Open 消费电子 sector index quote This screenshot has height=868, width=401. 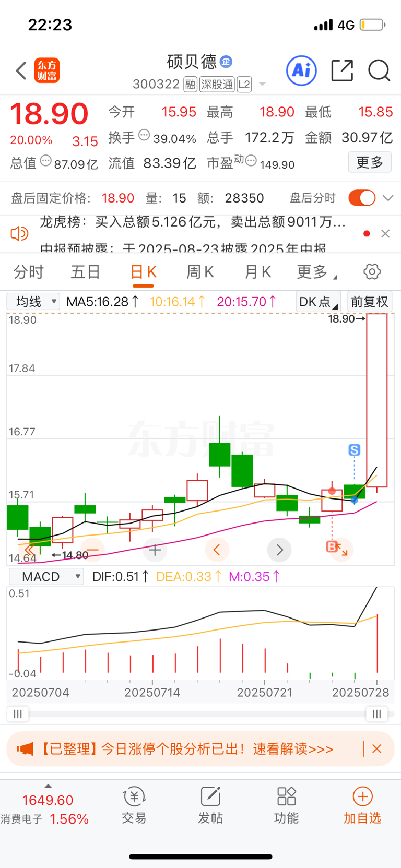[x=44, y=810]
